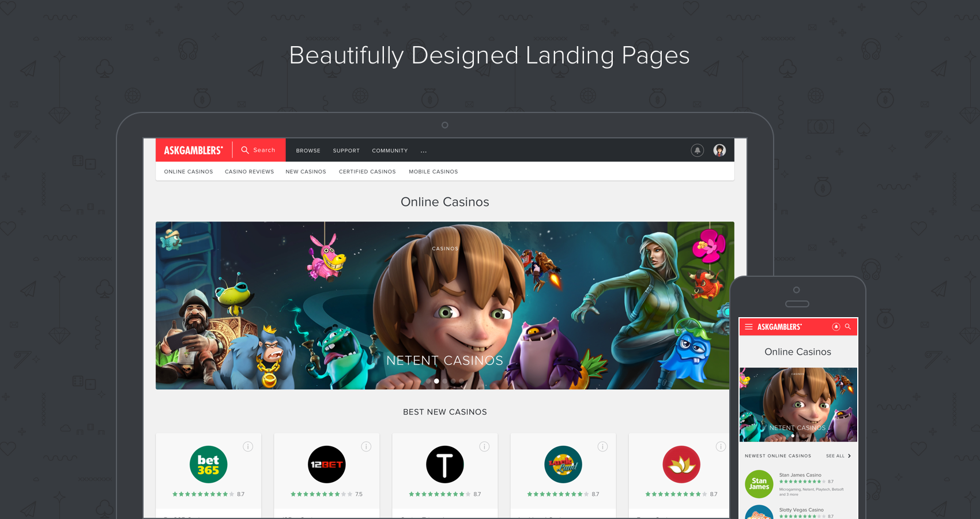Go to Mobile Casinos tab
The height and width of the screenshot is (519, 980).
coord(434,172)
